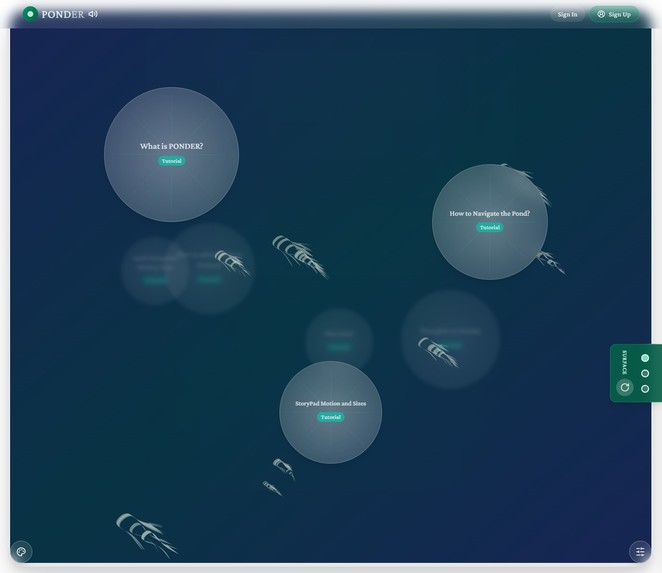662x573 pixels.
Task: Select the Surface depth level radio dot
Action: [645, 358]
